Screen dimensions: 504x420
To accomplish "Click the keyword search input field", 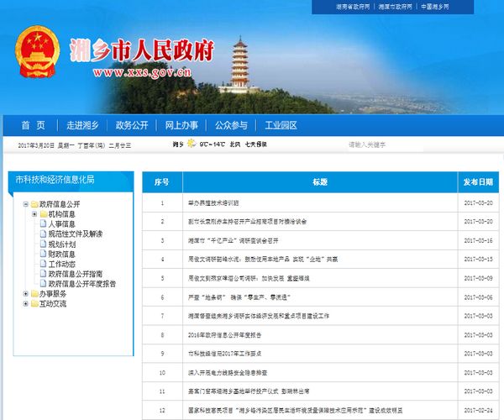I will pos(385,145).
